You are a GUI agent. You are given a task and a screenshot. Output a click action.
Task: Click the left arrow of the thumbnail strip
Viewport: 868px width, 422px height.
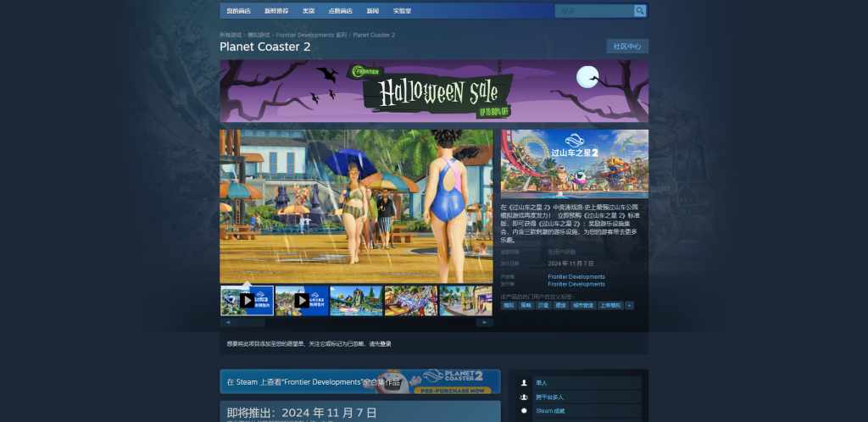coord(228,323)
